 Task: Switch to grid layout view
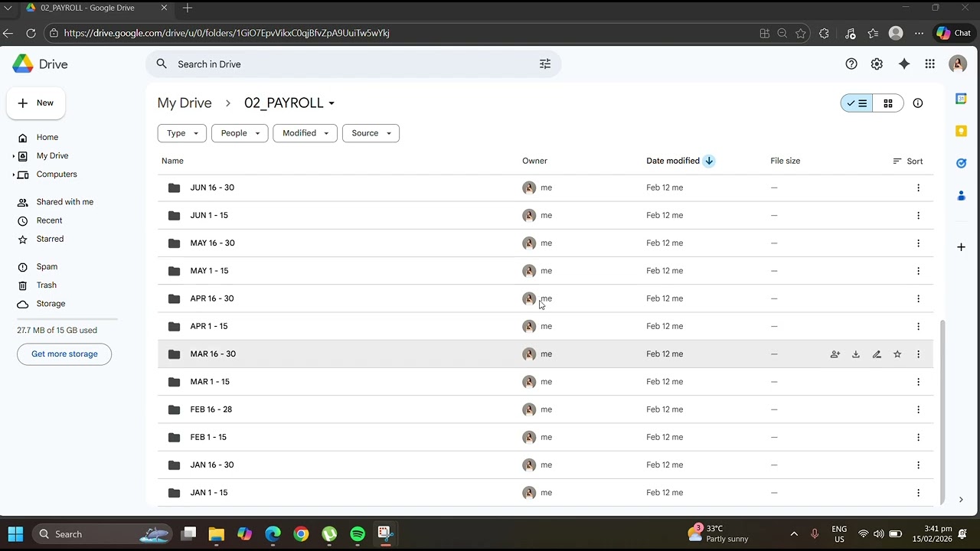888,103
